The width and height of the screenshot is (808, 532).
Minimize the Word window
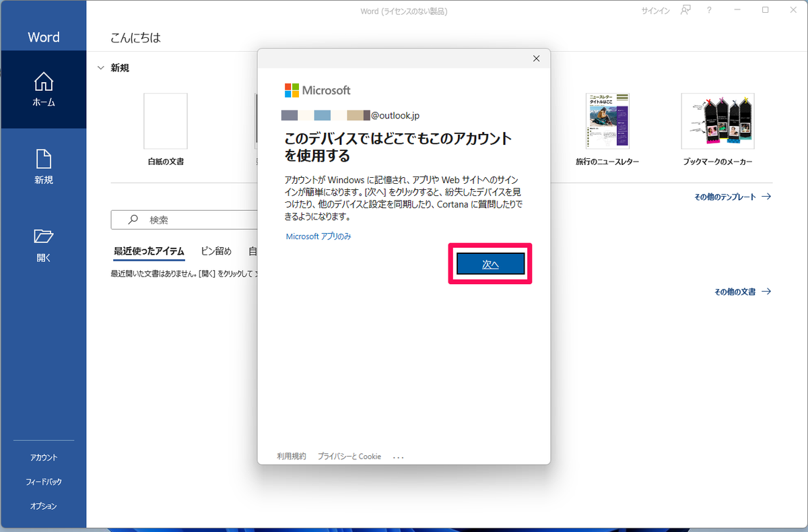point(738,10)
